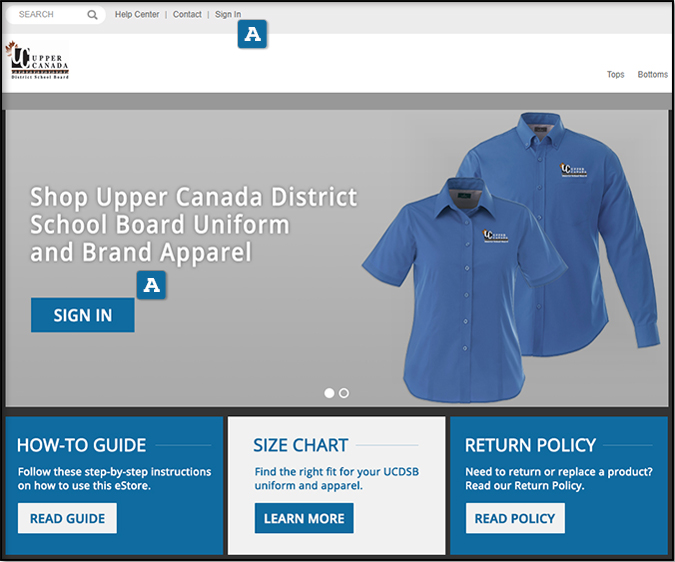The image size is (675, 562).
Task: Click the READ GUIDE button
Action: tap(67, 518)
